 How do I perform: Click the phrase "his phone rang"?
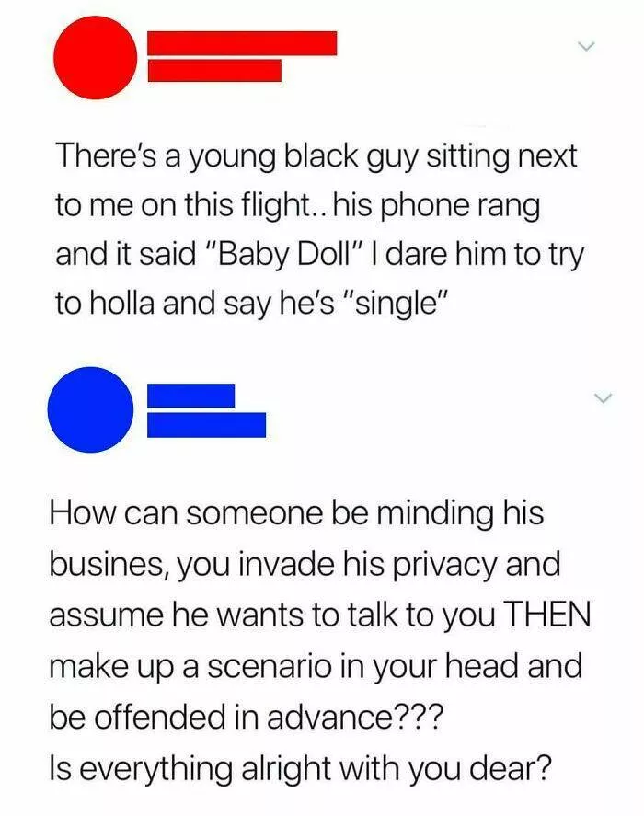(436, 207)
